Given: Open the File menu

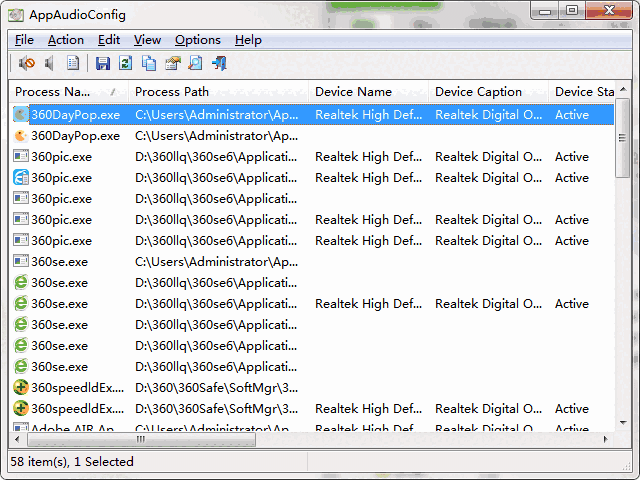Looking at the screenshot, I should coord(24,40).
